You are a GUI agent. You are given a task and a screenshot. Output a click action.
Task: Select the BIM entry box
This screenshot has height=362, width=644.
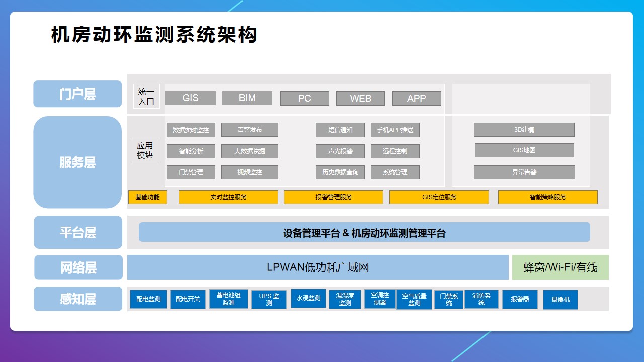point(247,98)
